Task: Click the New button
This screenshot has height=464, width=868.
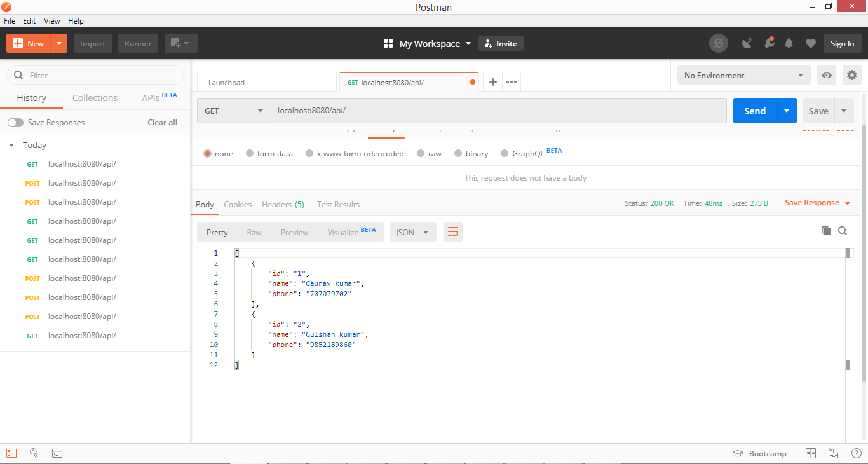Action: 29,43
